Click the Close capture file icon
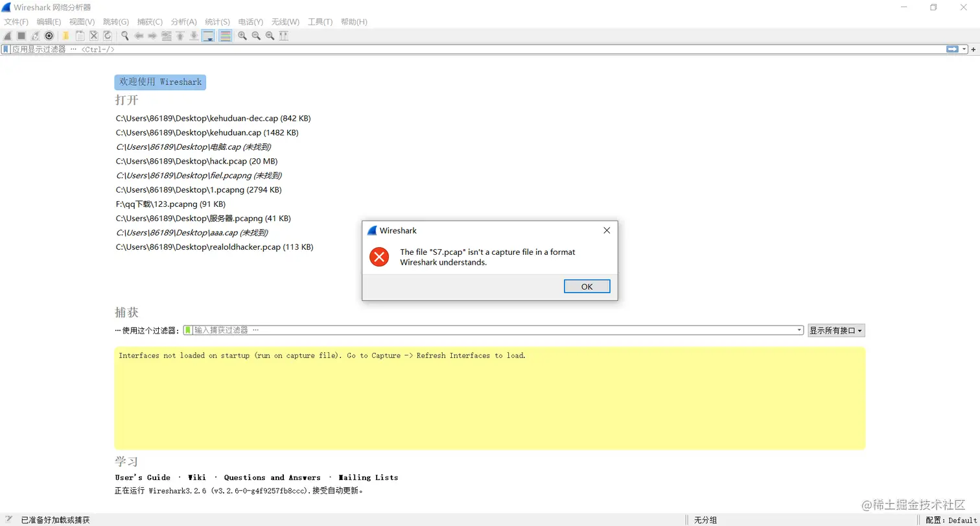Image resolution: width=980 pixels, height=526 pixels. pos(93,36)
